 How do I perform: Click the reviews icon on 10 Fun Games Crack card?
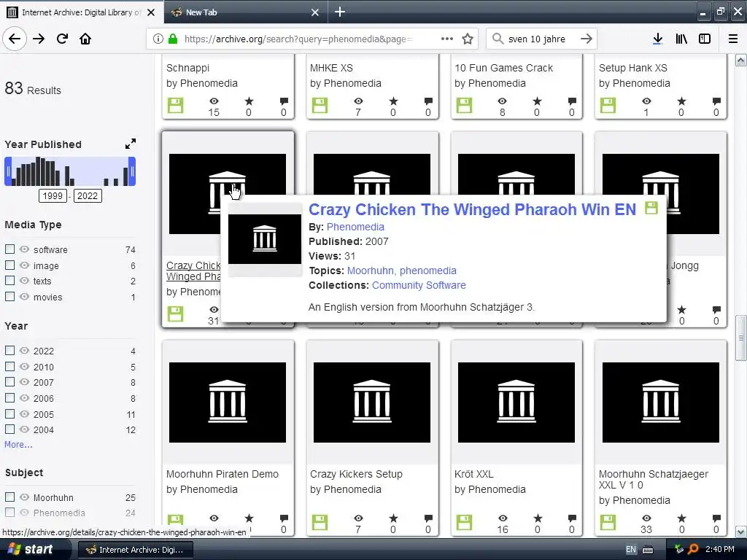pyautogui.click(x=572, y=101)
